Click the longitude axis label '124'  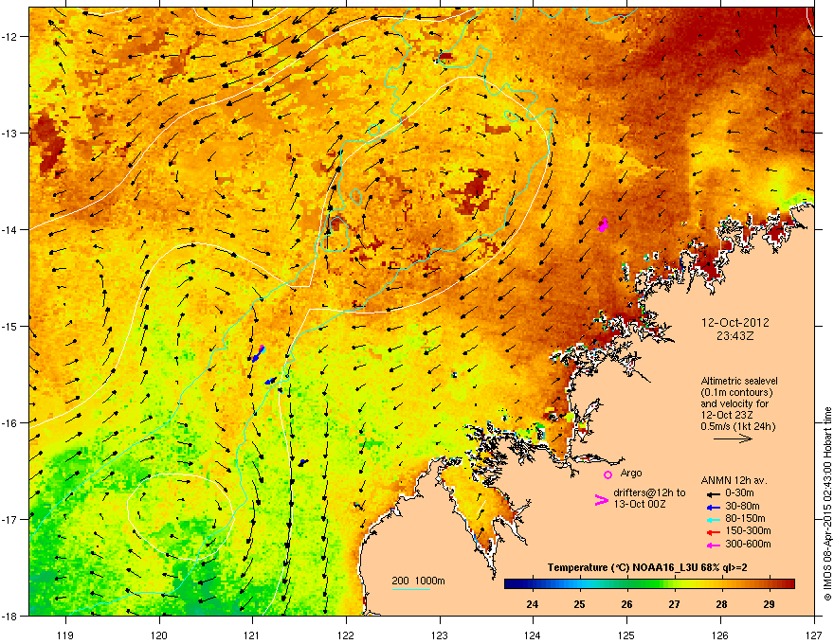(x=533, y=635)
